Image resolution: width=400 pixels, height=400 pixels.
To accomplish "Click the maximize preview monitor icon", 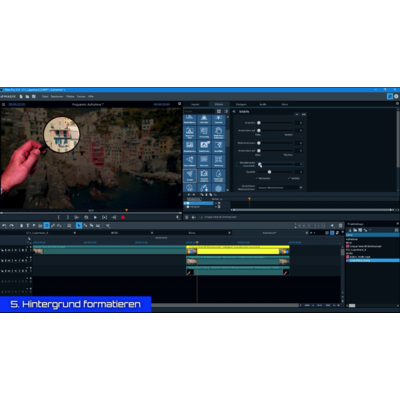I will pyautogui.click(x=179, y=104).
